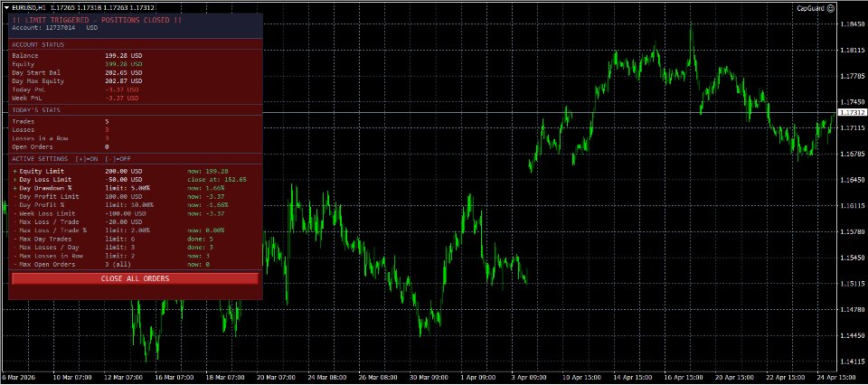The width and height of the screenshot is (868, 385).
Task: Click the Day Drawdown limit: 5.00% value
Action: click(x=126, y=188)
